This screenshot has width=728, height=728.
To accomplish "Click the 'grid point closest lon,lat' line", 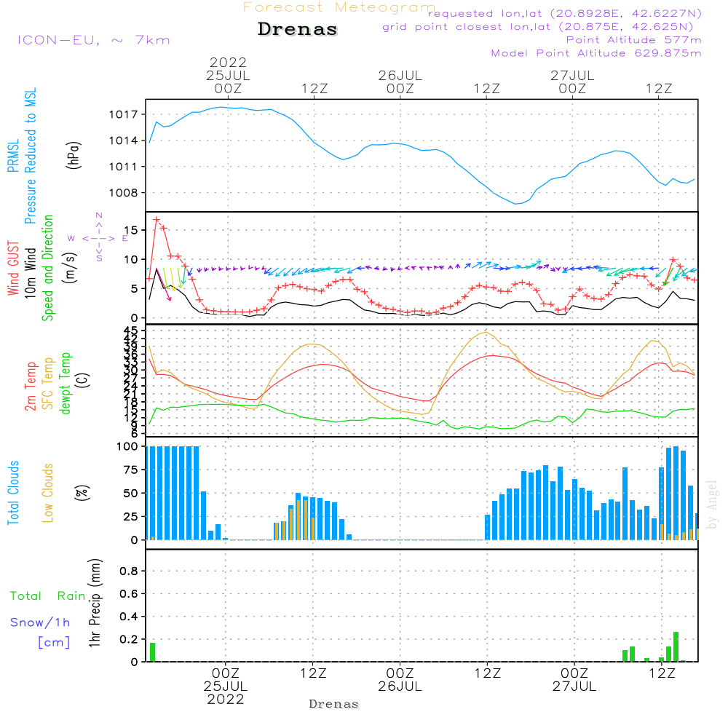I will (538, 27).
